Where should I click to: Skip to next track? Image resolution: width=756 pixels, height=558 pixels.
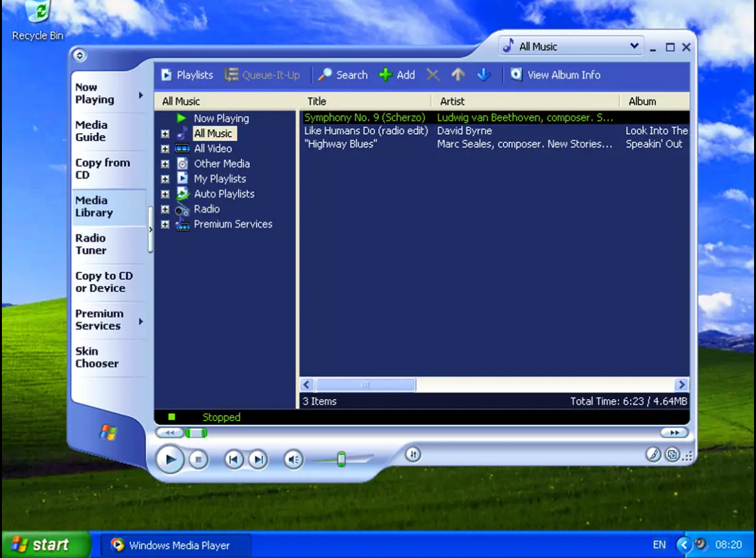[x=258, y=459]
